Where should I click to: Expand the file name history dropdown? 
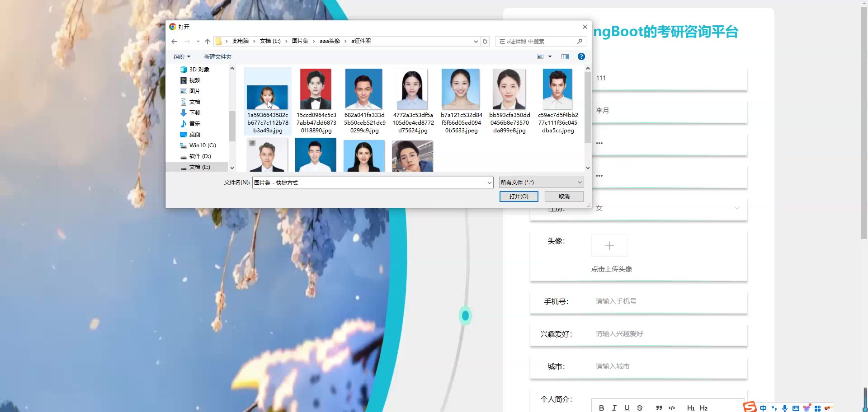(x=489, y=183)
